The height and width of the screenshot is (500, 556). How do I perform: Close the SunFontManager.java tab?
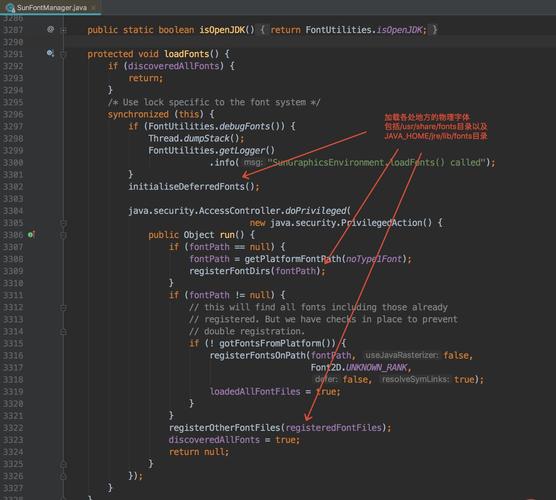click(93, 7)
